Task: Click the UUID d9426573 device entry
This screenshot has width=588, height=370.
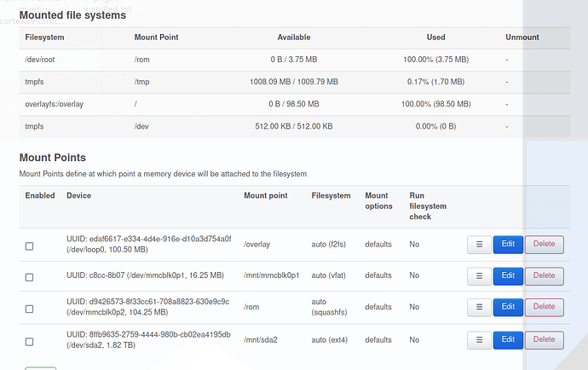Action: [x=147, y=307]
